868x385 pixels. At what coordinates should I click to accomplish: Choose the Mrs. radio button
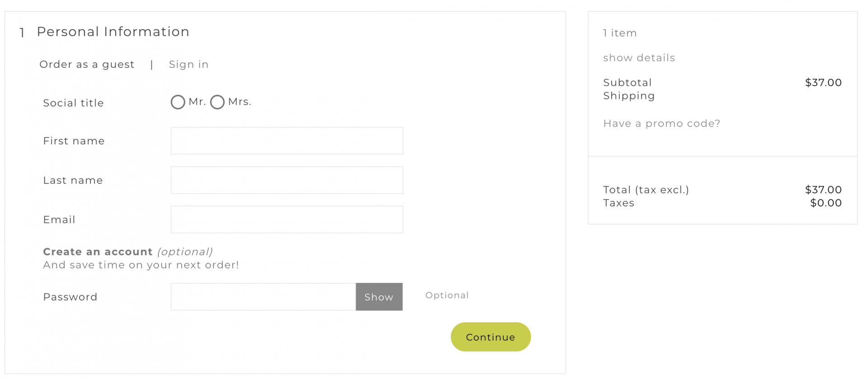pos(217,102)
